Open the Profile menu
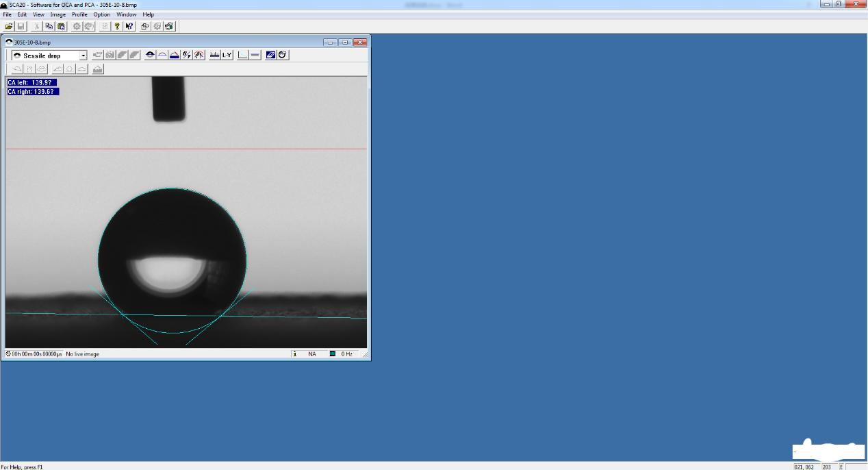Screen dimensions: 868x470 tap(79, 14)
